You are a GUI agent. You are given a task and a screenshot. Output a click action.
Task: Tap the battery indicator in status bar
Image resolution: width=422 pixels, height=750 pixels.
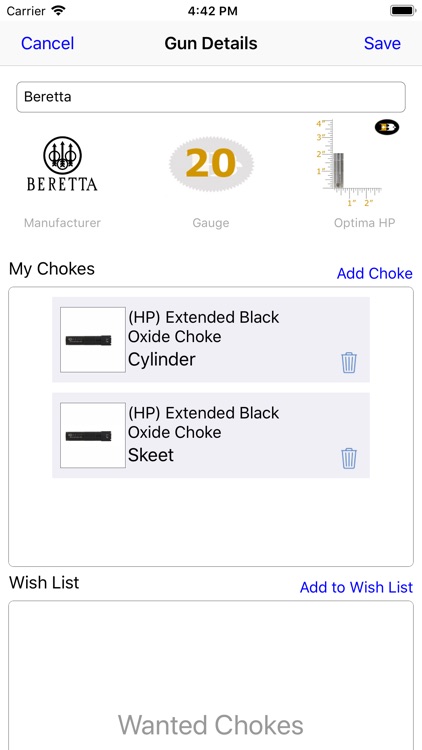pos(403,11)
